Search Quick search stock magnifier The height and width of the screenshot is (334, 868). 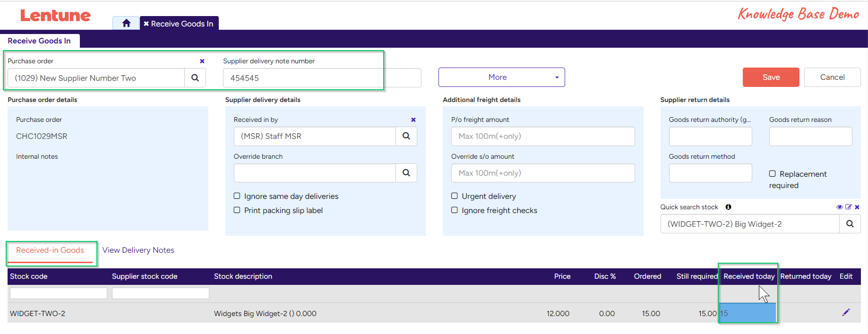[x=850, y=224]
